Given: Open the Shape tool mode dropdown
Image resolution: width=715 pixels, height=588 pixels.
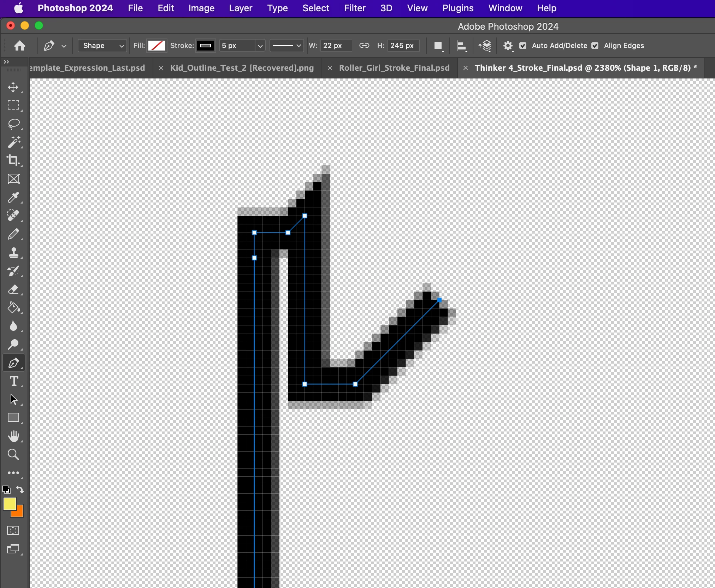Looking at the screenshot, I should pos(102,46).
